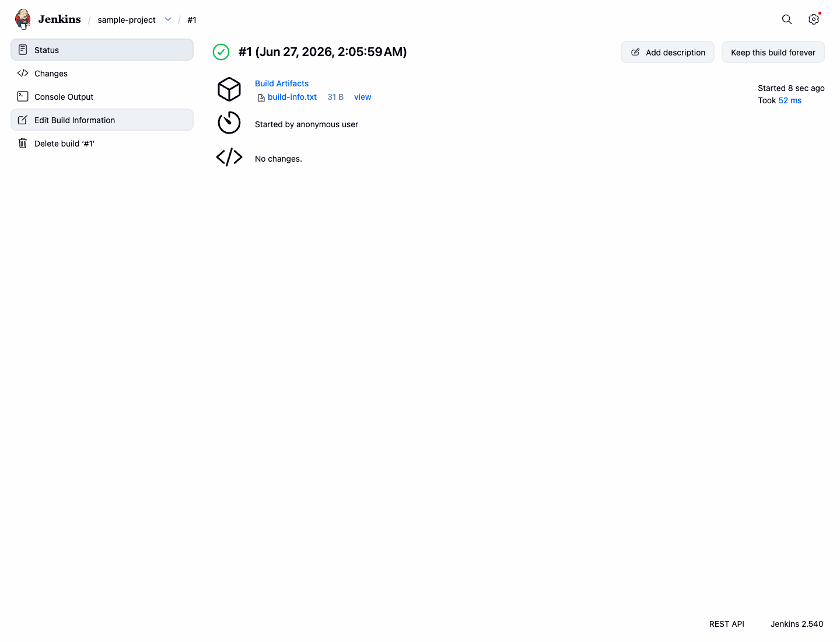The width and height of the screenshot is (840, 642).
Task: Click the view link for build-info.txt
Action: [362, 97]
